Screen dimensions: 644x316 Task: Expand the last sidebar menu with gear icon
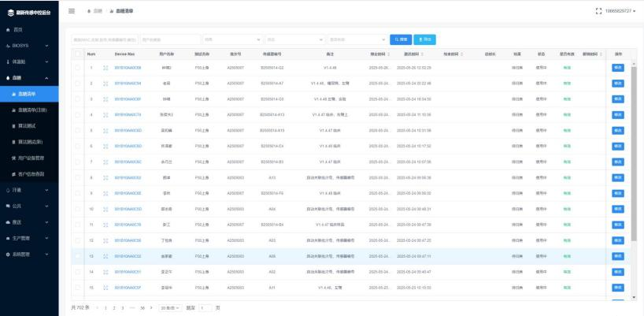coord(29,255)
